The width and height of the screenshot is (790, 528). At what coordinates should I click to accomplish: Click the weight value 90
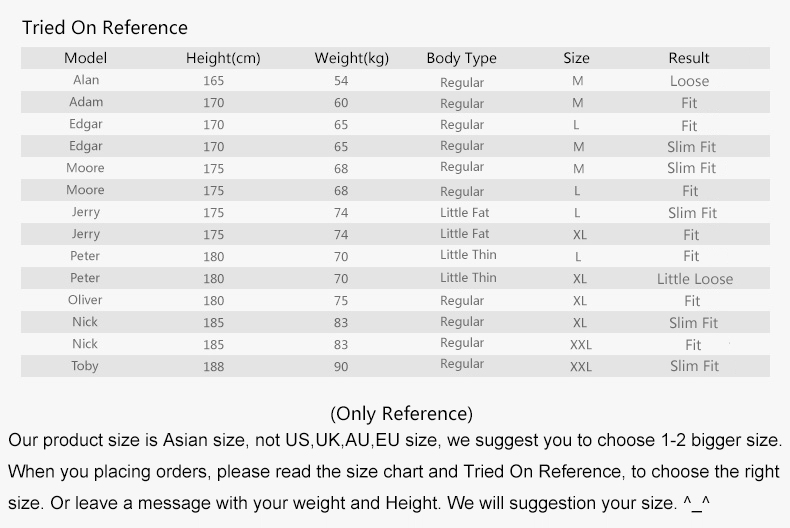tap(341, 367)
